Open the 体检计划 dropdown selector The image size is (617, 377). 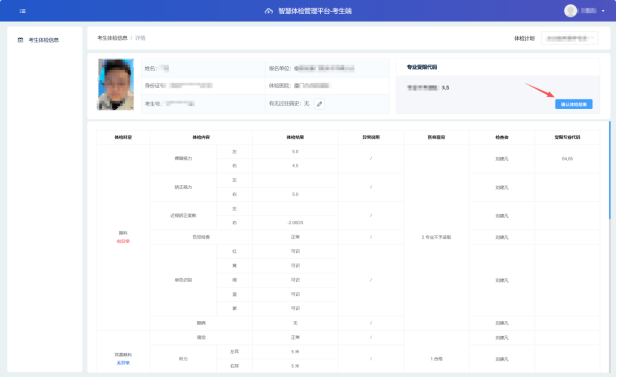point(569,38)
